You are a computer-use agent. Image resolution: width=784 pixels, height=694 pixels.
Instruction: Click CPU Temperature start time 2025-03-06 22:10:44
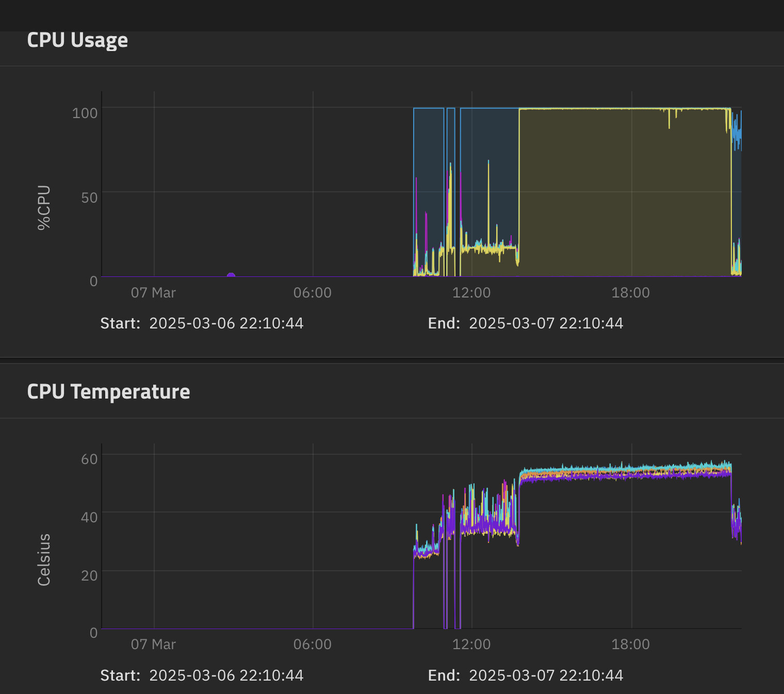(226, 675)
